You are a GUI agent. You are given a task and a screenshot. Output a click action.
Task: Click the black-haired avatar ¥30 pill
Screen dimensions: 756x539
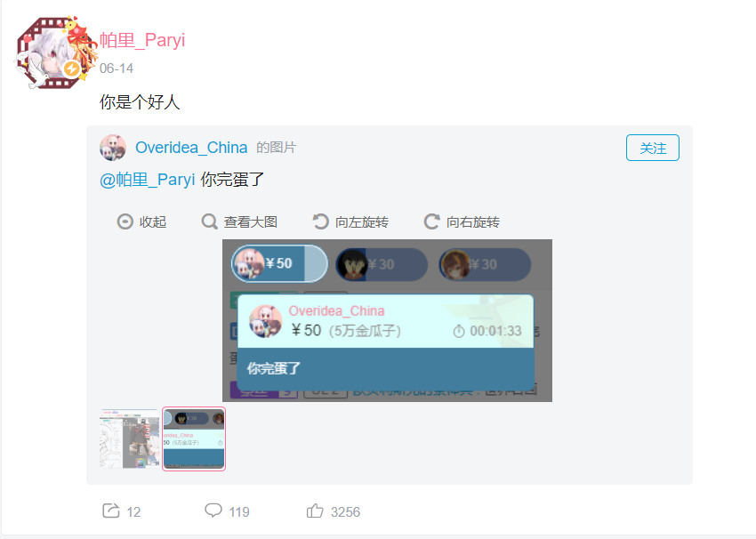click(382, 264)
